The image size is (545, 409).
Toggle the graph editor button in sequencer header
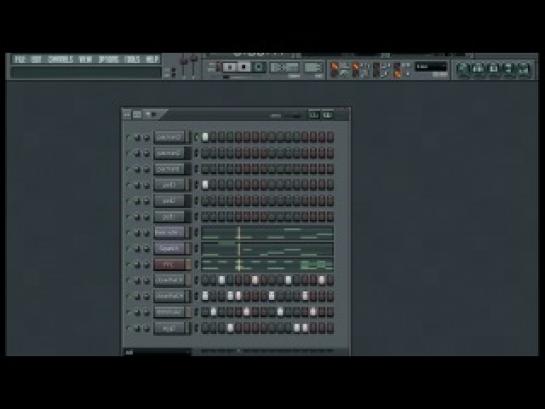(314, 114)
